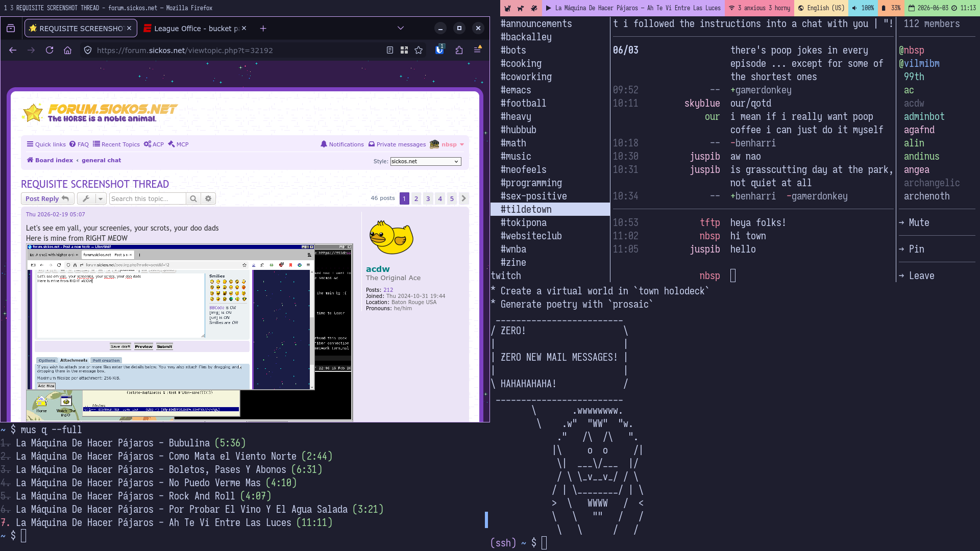Close the League Office tab
The image size is (980, 551).
[x=244, y=29]
